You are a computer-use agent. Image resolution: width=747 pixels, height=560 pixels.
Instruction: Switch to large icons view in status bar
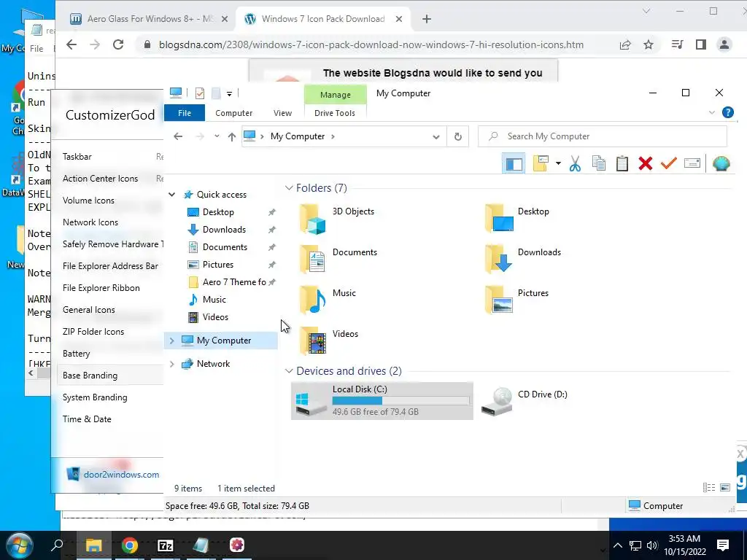(725, 488)
